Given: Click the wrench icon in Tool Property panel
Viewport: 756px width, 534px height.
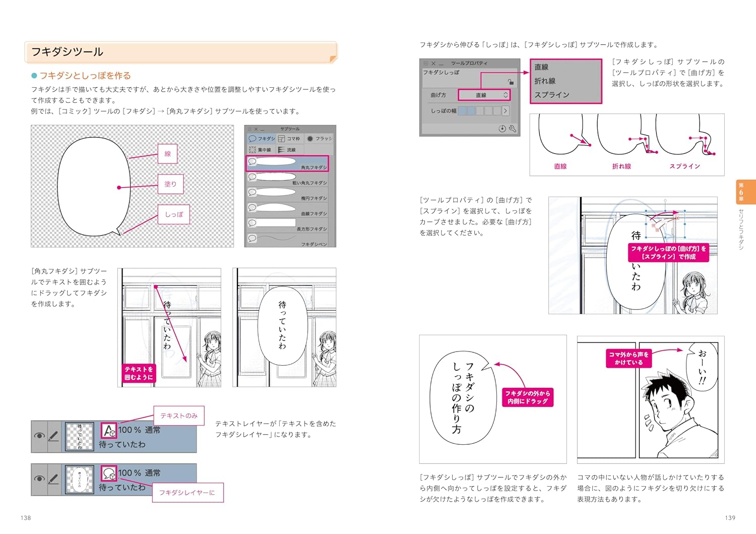Looking at the screenshot, I should tap(513, 129).
